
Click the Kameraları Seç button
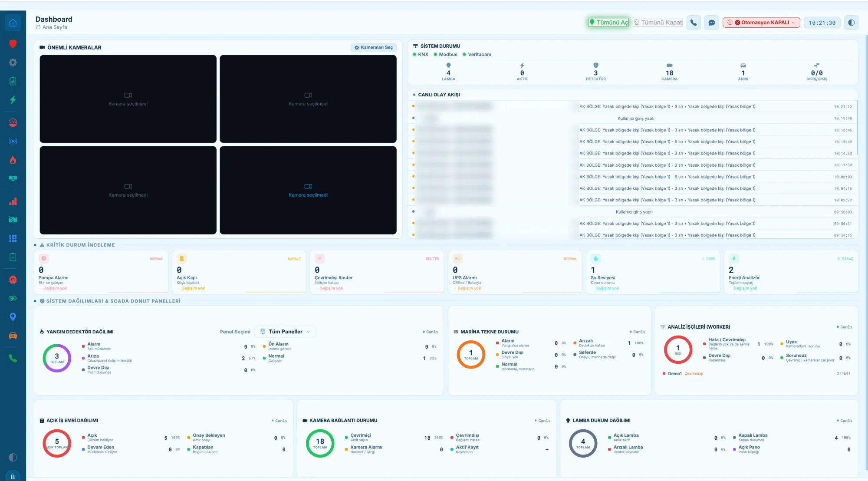(374, 48)
